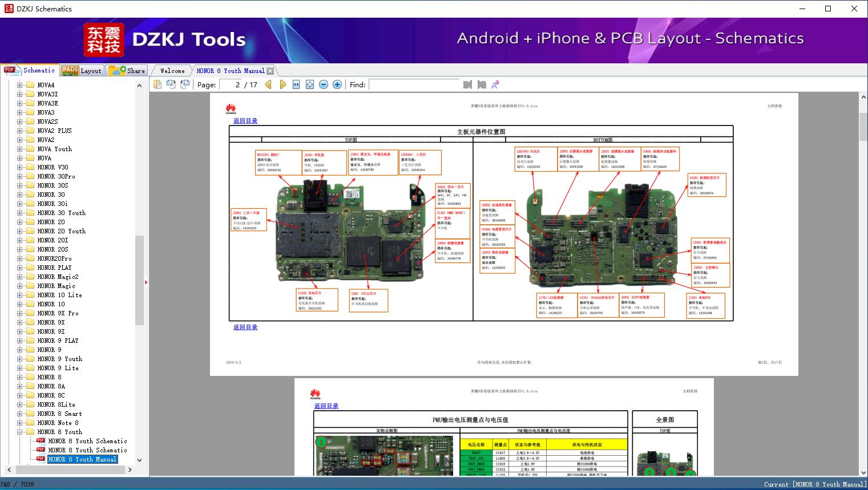Open the Layout tab
868x490 pixels.
tap(82, 71)
